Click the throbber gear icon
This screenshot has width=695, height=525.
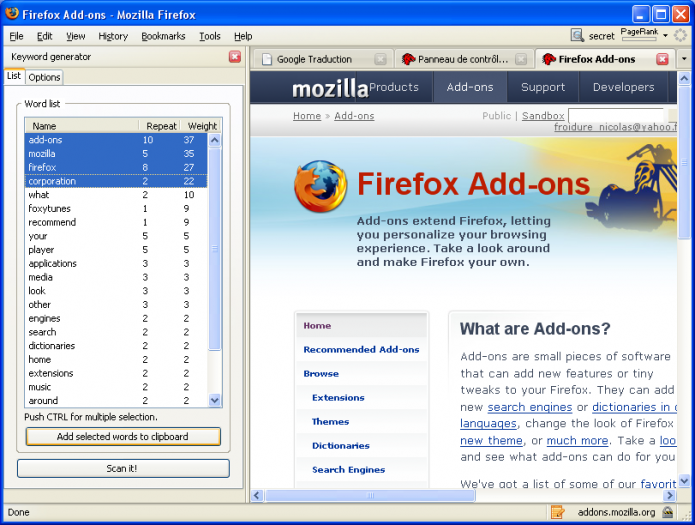point(681,35)
